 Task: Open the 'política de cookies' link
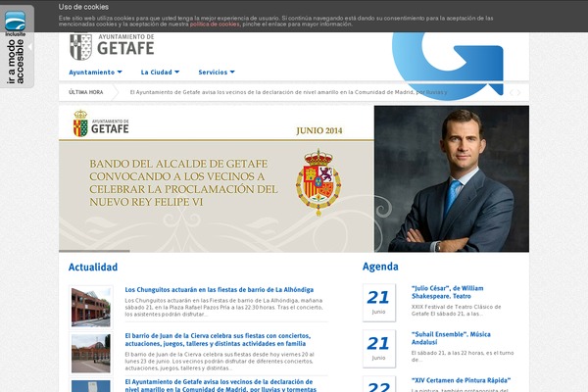[x=215, y=24]
